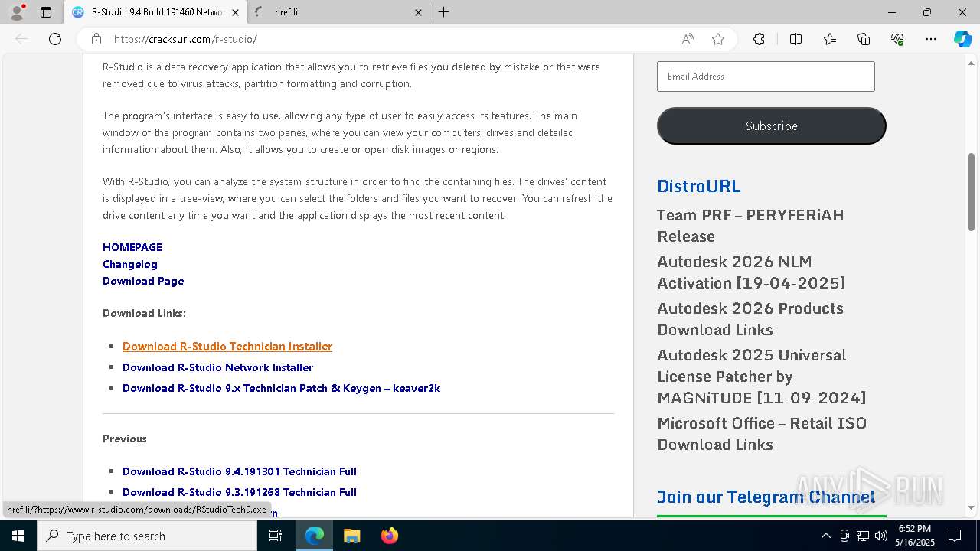Click the taskbar search box

147,536
